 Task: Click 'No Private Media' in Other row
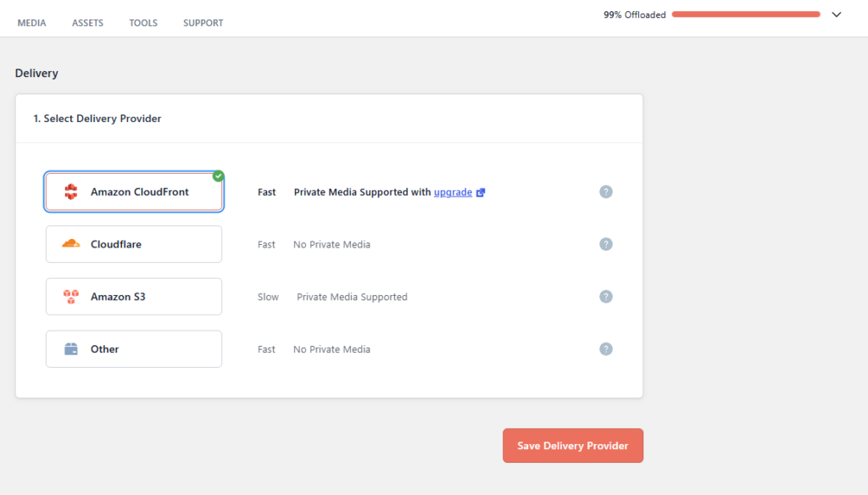[x=331, y=349]
